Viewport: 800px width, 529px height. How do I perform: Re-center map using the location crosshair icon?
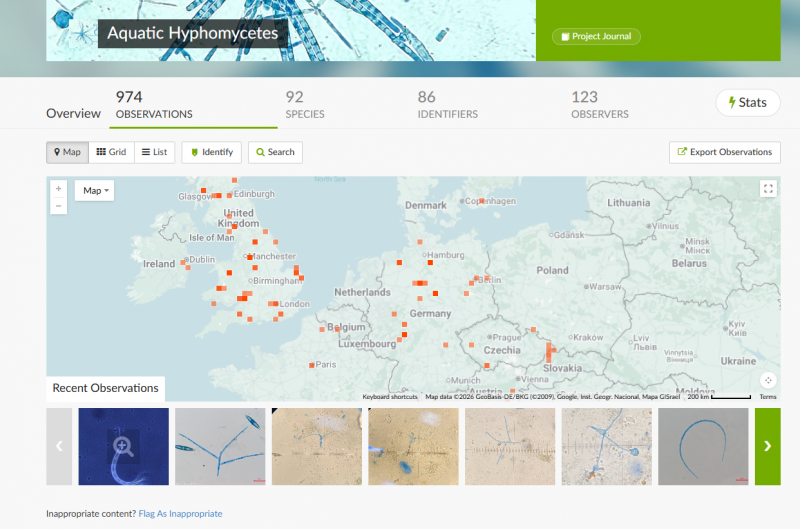pos(768,380)
